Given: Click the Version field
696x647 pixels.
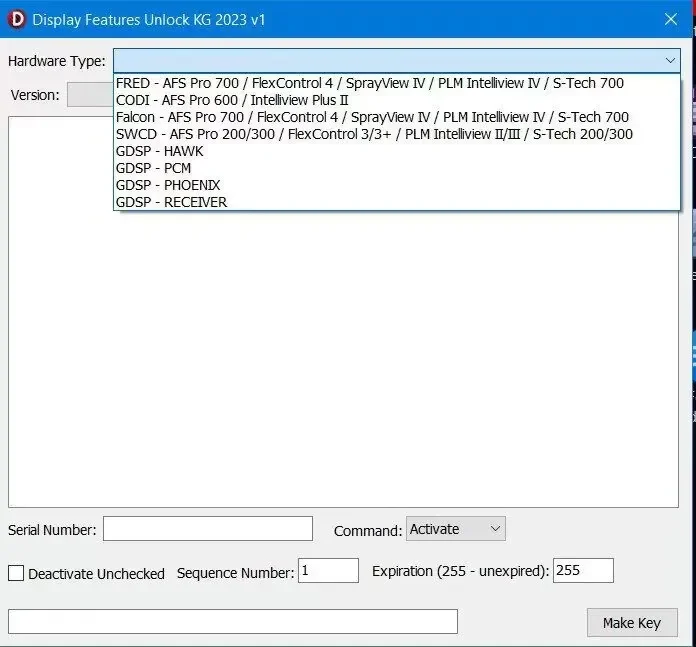Looking at the screenshot, I should click(90, 95).
